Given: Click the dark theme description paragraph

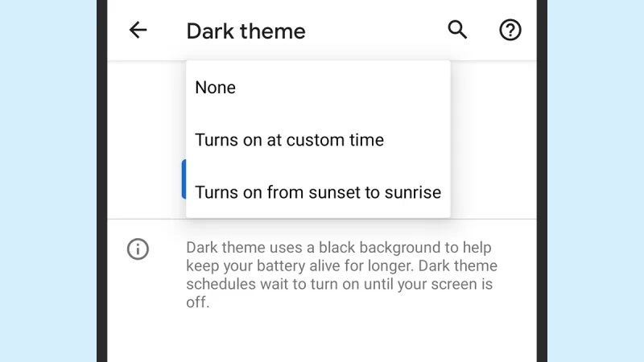Looking at the screenshot, I should tap(341, 275).
